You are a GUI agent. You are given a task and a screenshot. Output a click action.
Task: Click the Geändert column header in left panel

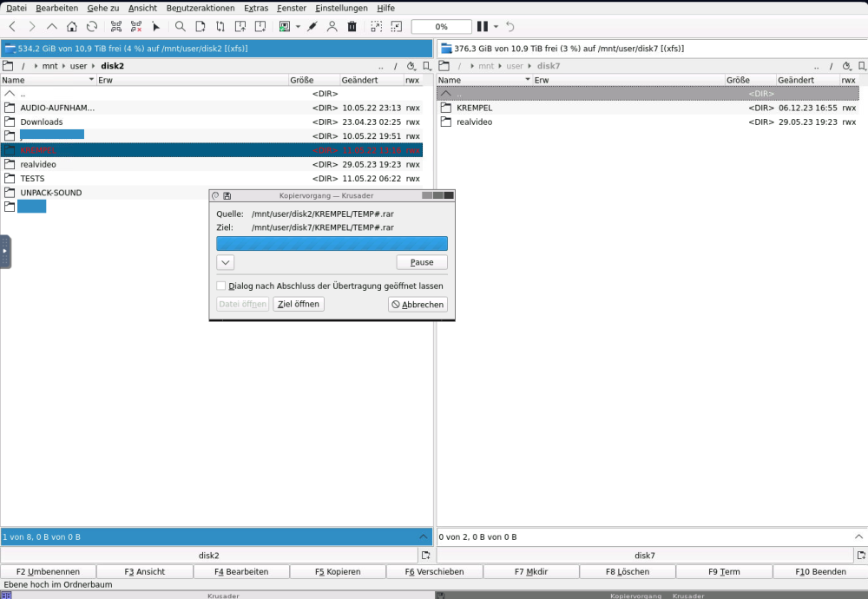tap(372, 80)
